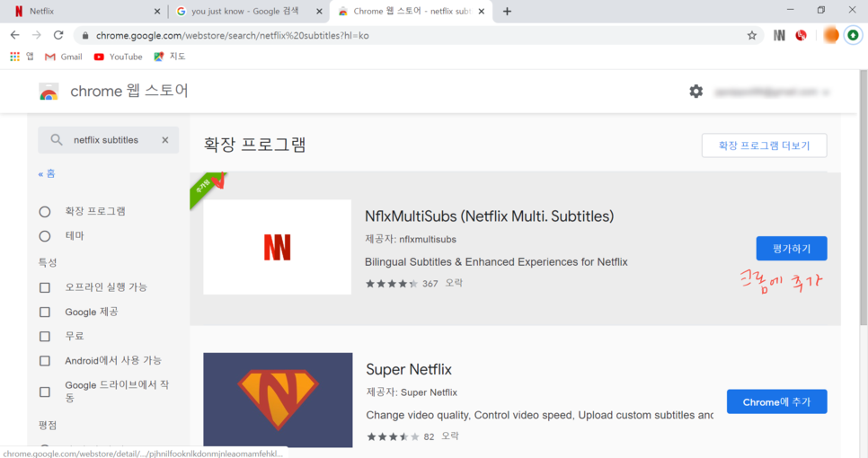
Task: Click the 평가하기 button for NflxMultiSubs
Action: pos(792,249)
